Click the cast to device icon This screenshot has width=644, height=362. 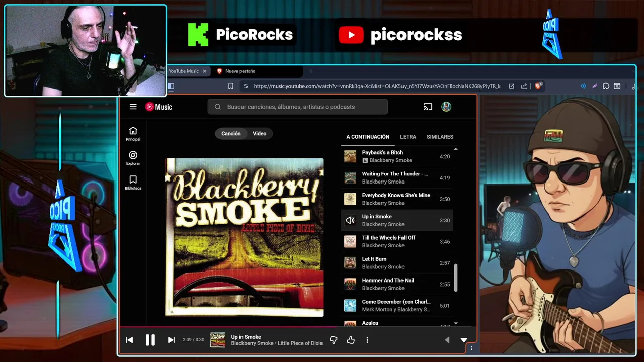tap(428, 107)
